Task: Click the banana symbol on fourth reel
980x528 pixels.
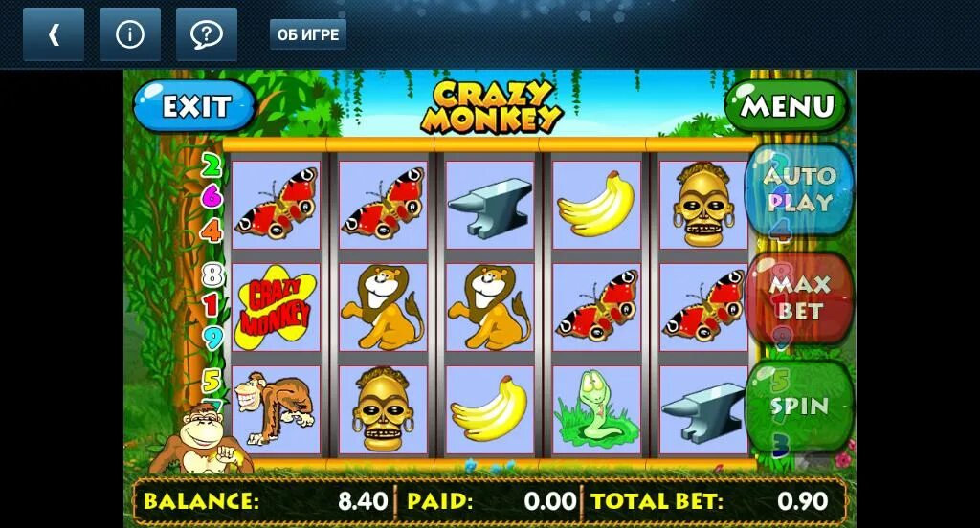Action: coord(596,205)
